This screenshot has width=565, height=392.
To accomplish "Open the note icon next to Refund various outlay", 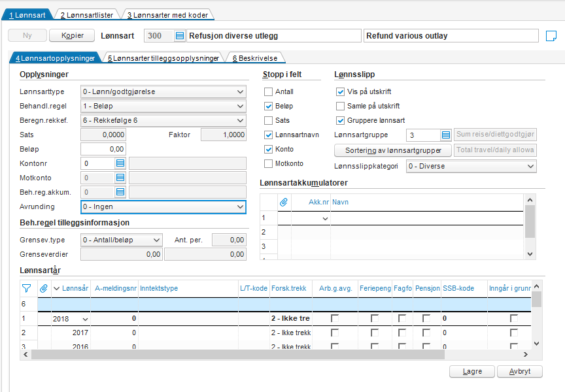I will pyautogui.click(x=551, y=36).
